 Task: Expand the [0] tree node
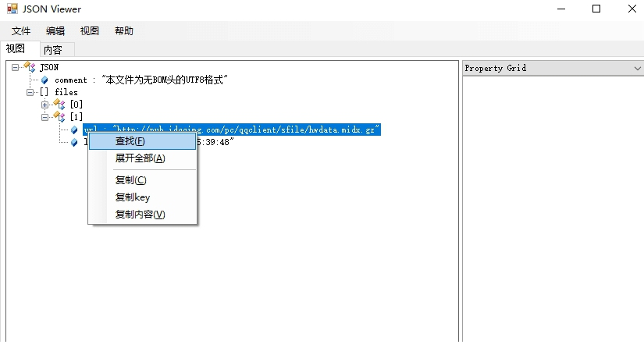45,105
